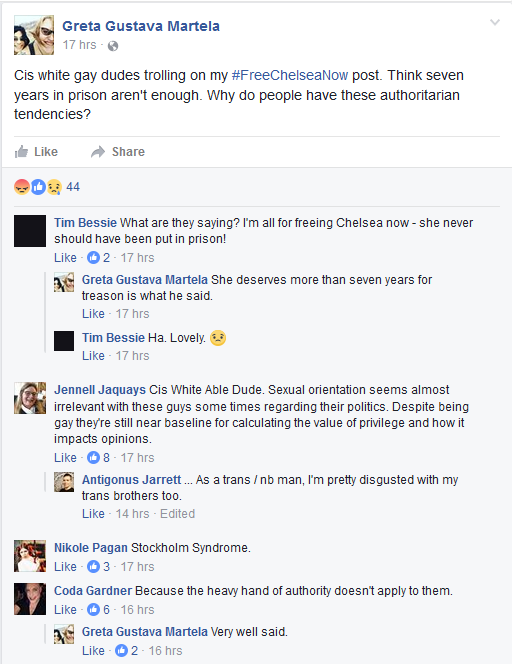Click the angry reaction emoji icon
This screenshot has height=664, width=512.
(x=22, y=187)
